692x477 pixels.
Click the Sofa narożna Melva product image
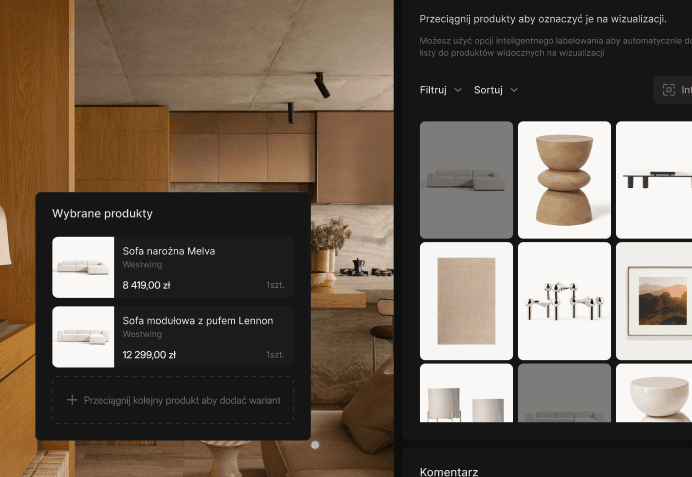[x=83, y=267]
